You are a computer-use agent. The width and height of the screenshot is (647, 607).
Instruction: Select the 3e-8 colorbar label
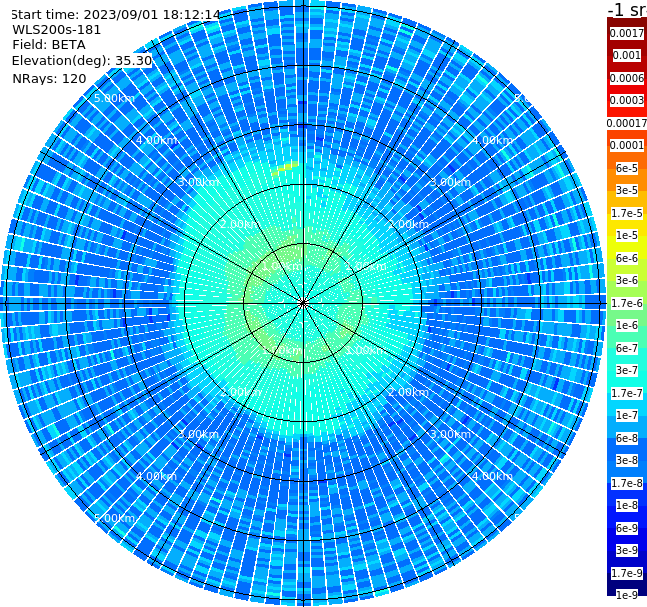pos(627,460)
